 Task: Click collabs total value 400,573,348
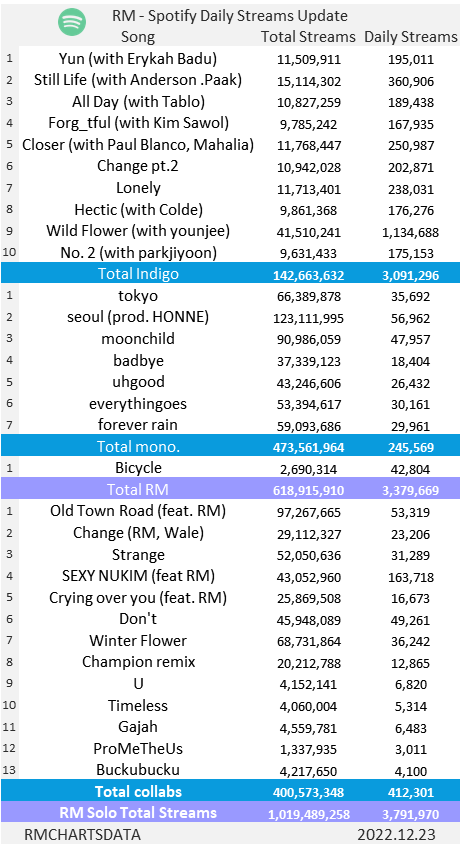coord(308,793)
